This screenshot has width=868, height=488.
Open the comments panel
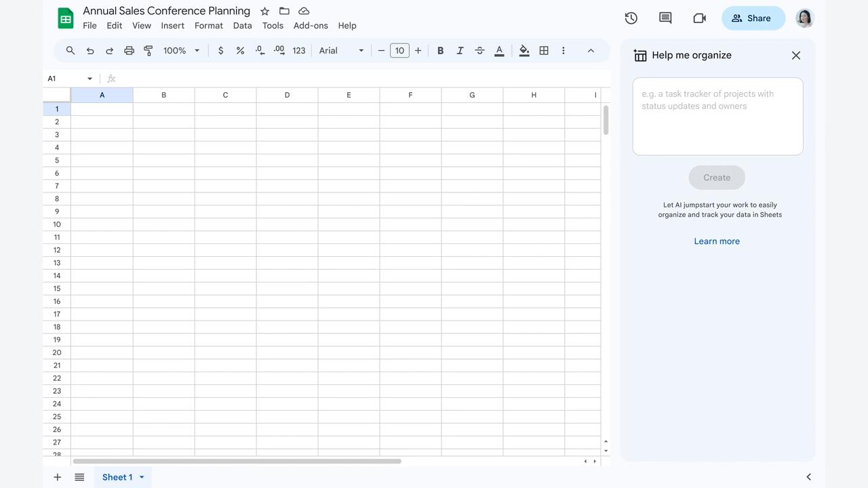tap(665, 18)
